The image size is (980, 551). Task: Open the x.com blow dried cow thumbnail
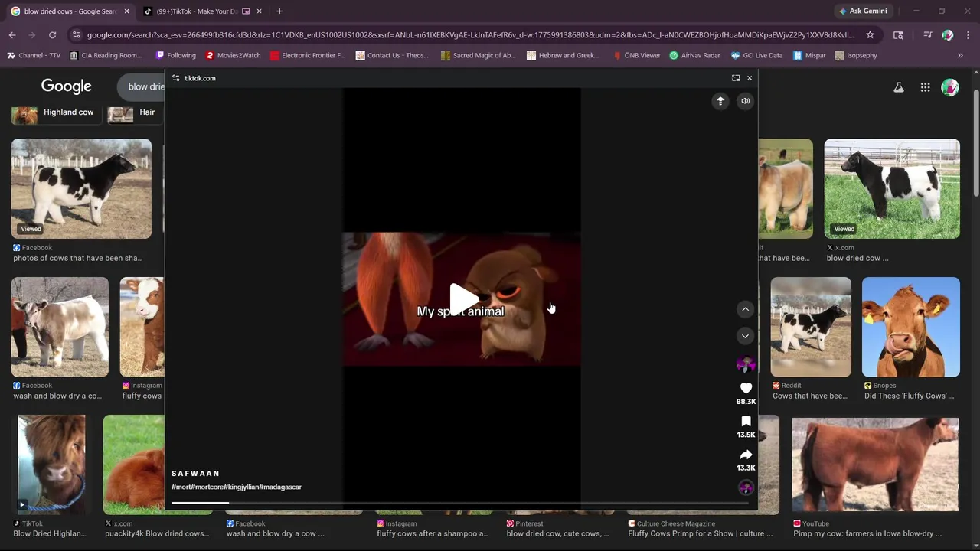tap(892, 189)
